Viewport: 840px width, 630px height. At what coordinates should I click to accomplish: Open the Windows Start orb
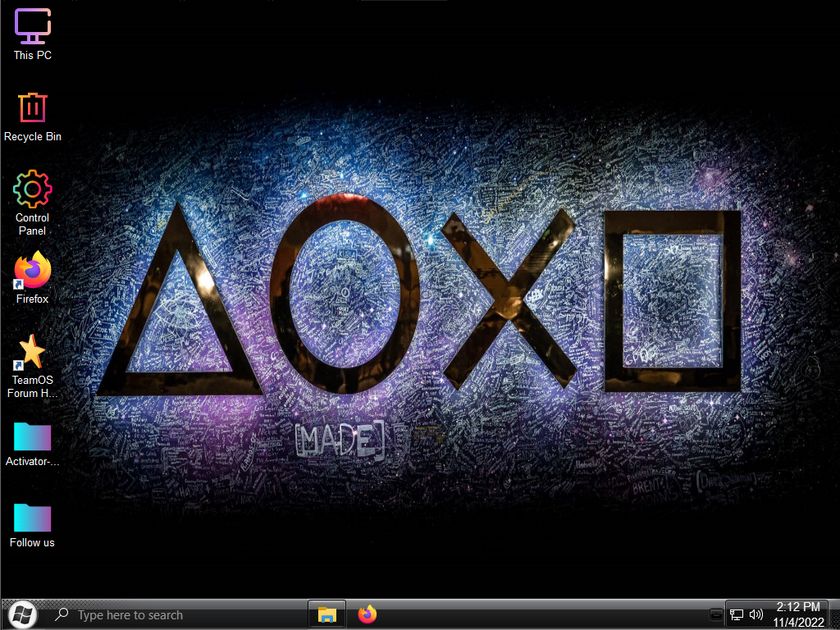pos(22,614)
